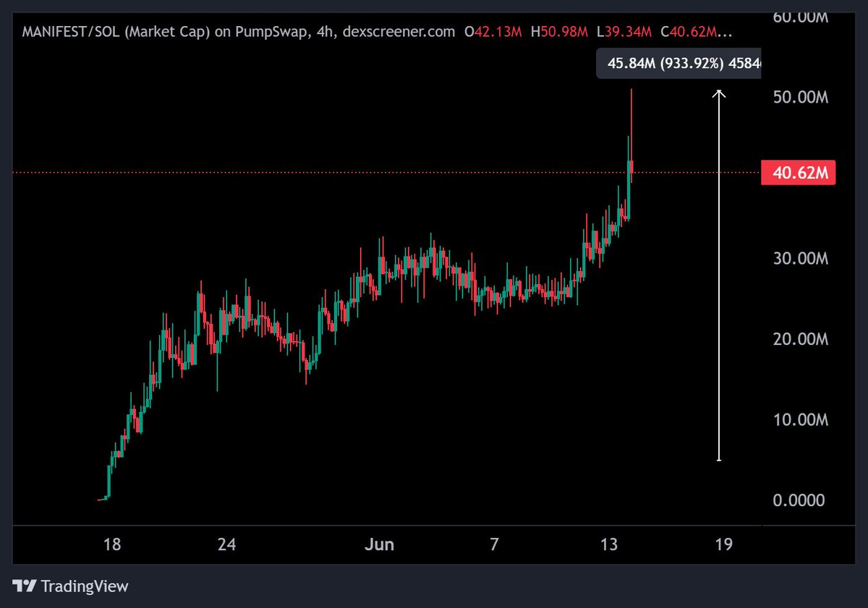The height and width of the screenshot is (608, 868).
Task: Click the 10.00M price axis label
Action: [801, 419]
